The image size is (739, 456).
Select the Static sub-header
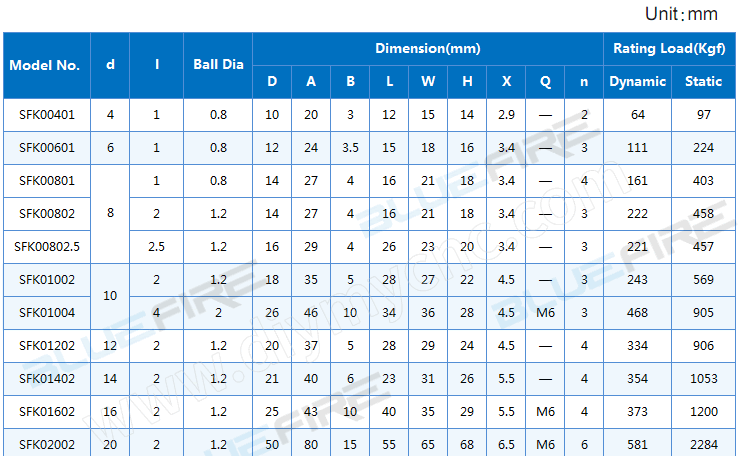pos(704,82)
